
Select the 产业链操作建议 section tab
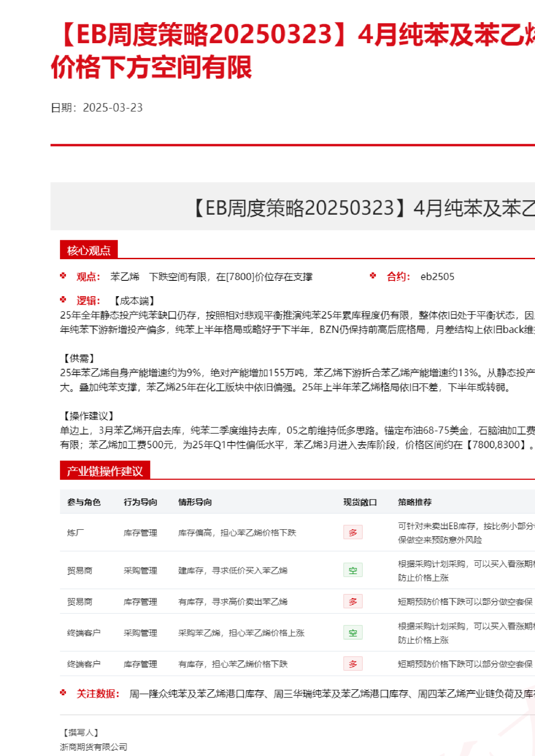tap(104, 471)
